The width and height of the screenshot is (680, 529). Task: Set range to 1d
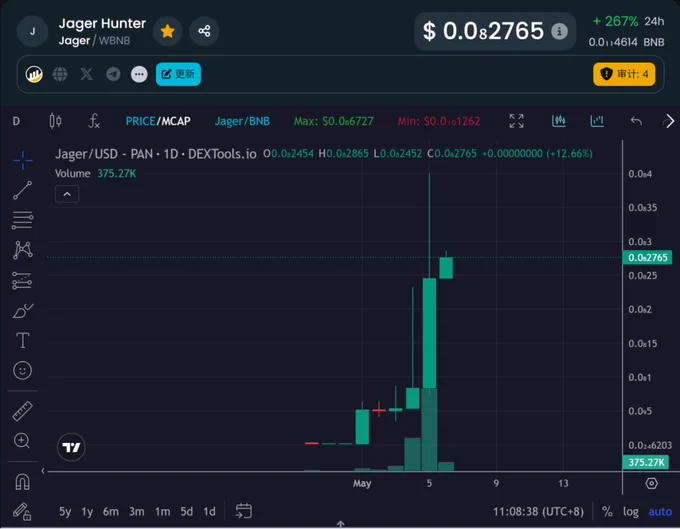pos(209,512)
